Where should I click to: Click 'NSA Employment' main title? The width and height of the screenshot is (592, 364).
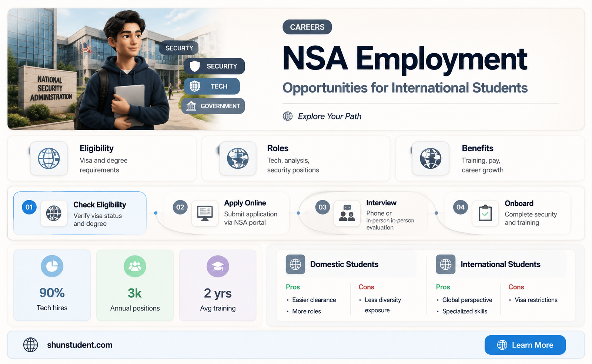[x=405, y=58]
